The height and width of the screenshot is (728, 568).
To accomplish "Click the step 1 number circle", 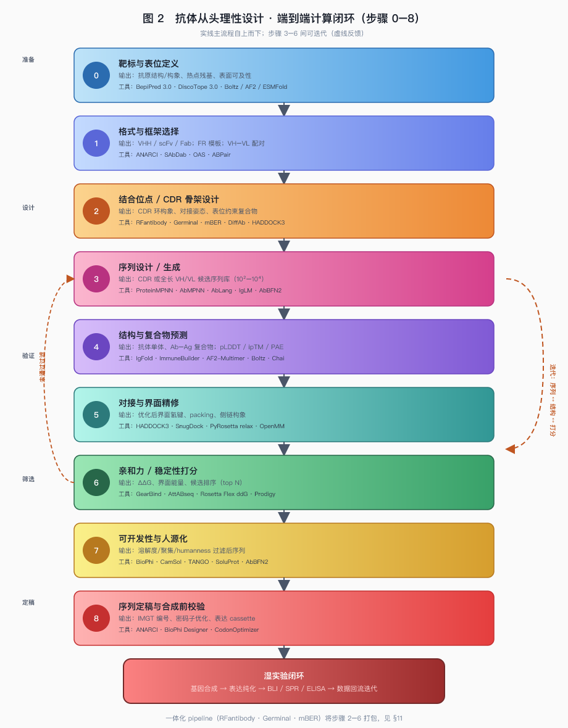I will coord(96,143).
